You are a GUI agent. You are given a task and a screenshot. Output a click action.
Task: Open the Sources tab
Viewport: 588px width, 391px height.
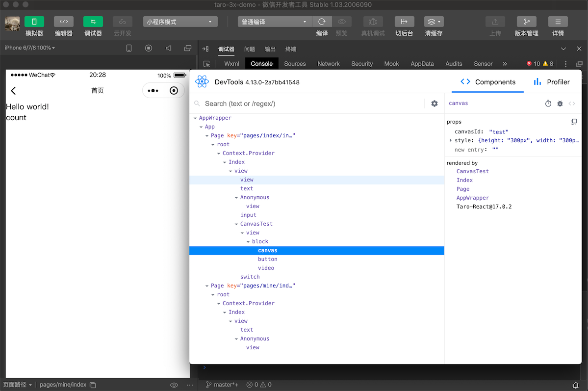tap(295, 64)
